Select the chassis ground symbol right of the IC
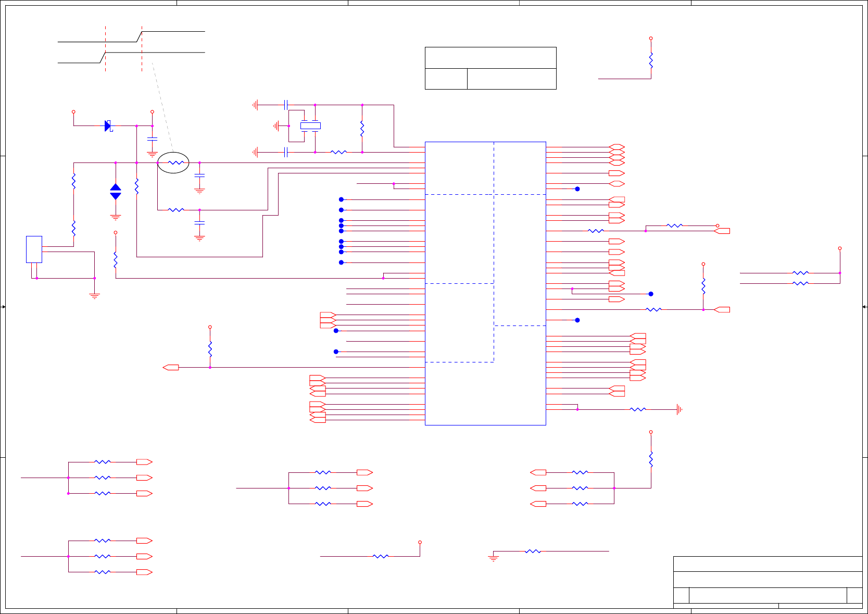Image resolution: width=868 pixels, height=614 pixels. coord(679,409)
